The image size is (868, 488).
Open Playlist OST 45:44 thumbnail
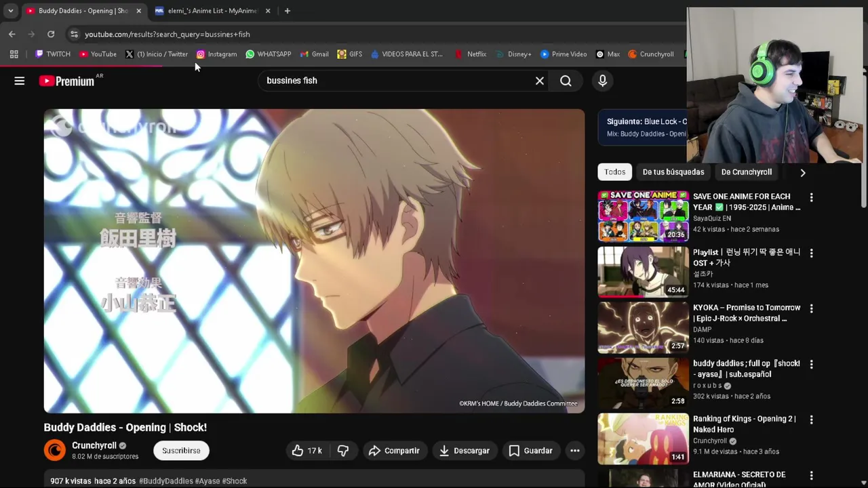[643, 272]
